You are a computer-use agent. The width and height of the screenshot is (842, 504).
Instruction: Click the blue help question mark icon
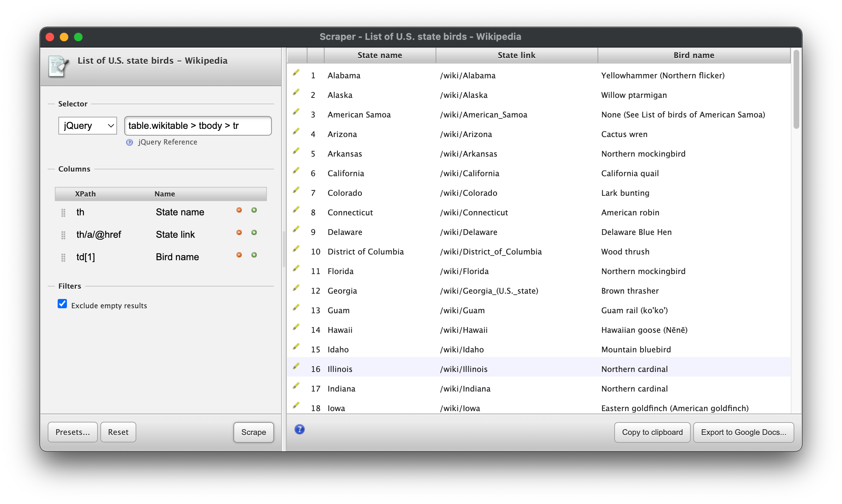(300, 429)
